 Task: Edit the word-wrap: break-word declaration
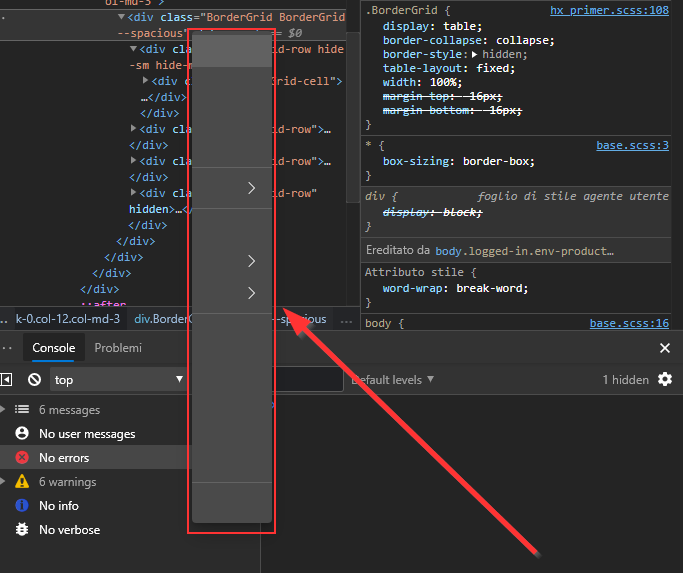click(x=455, y=288)
